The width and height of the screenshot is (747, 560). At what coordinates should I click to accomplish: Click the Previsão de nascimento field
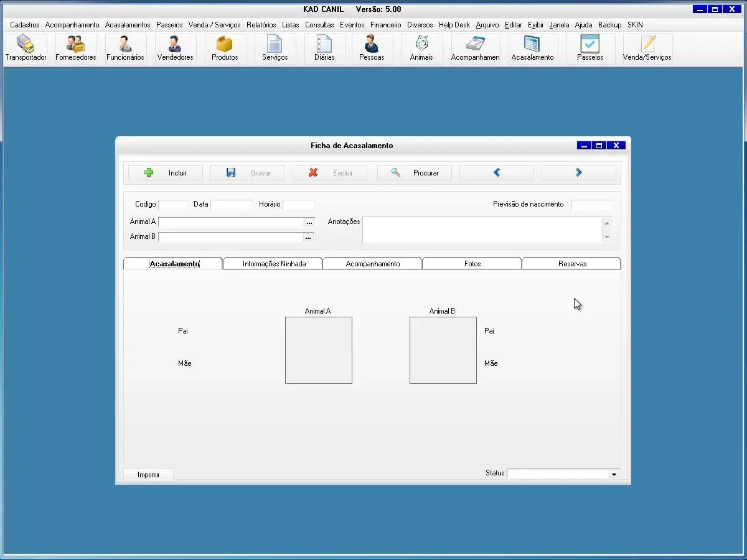tap(591, 205)
